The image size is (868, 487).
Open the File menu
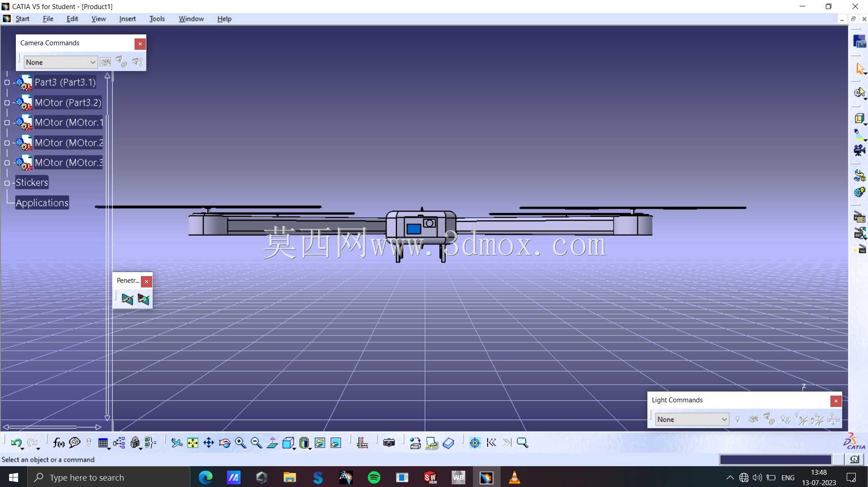point(48,19)
